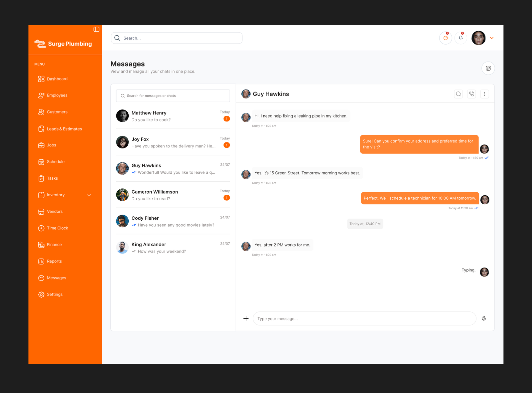
Task: Open the notifications bell
Action: click(x=461, y=38)
